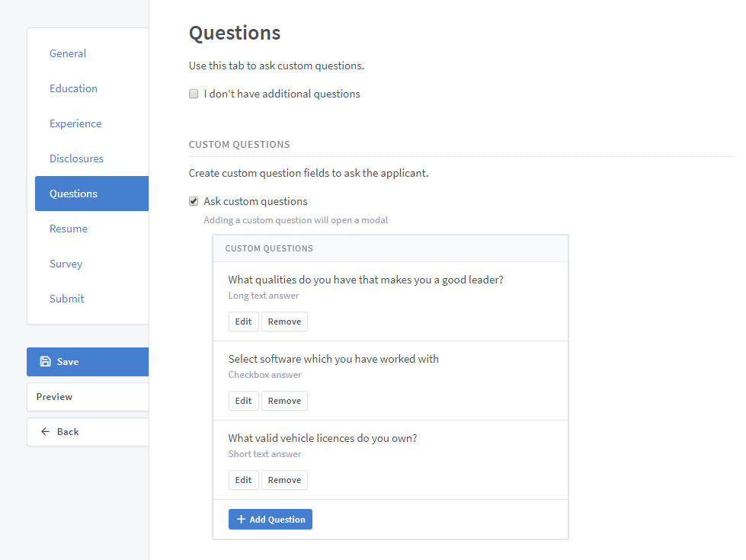Select the Questions tab
746x560 pixels.
click(73, 194)
